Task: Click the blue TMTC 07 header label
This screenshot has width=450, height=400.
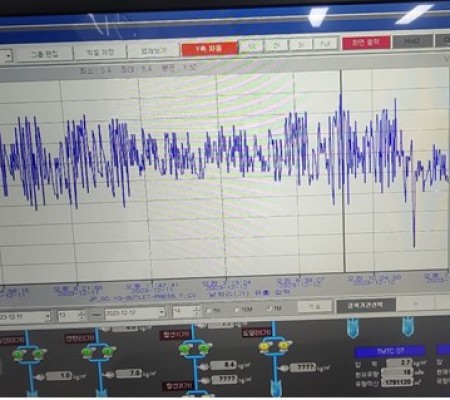Action: [x=390, y=351]
